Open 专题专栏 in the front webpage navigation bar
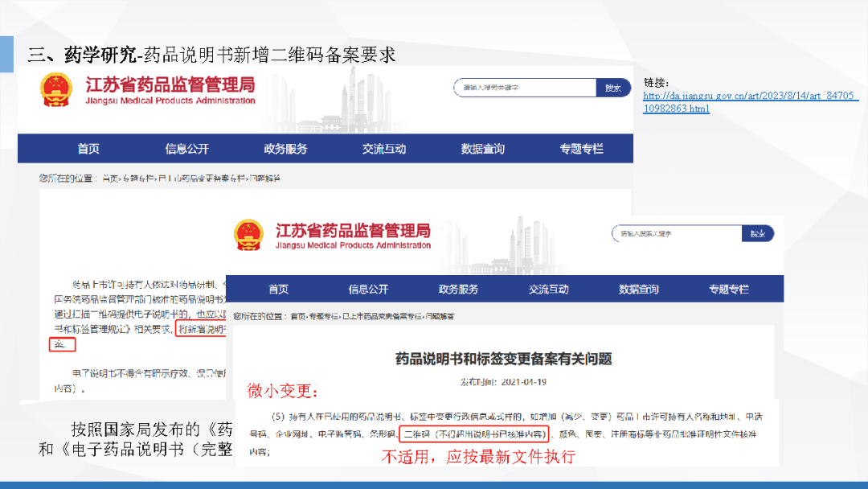 [x=728, y=290]
